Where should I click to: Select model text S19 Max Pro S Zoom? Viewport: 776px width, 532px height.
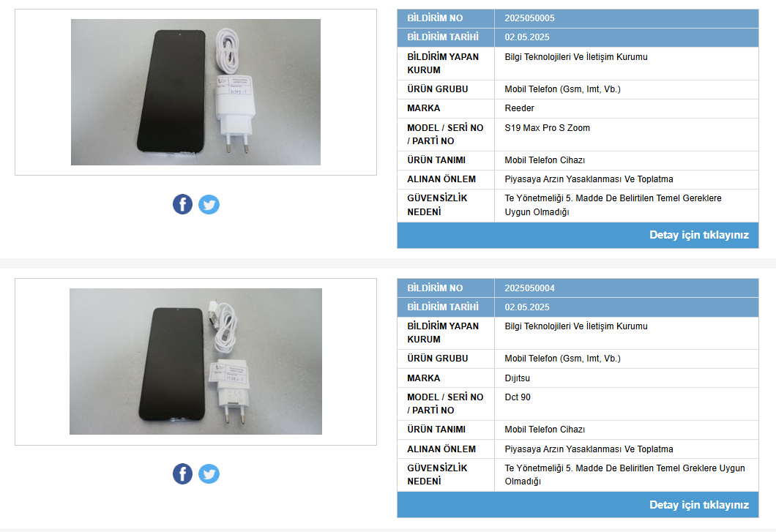(x=548, y=127)
